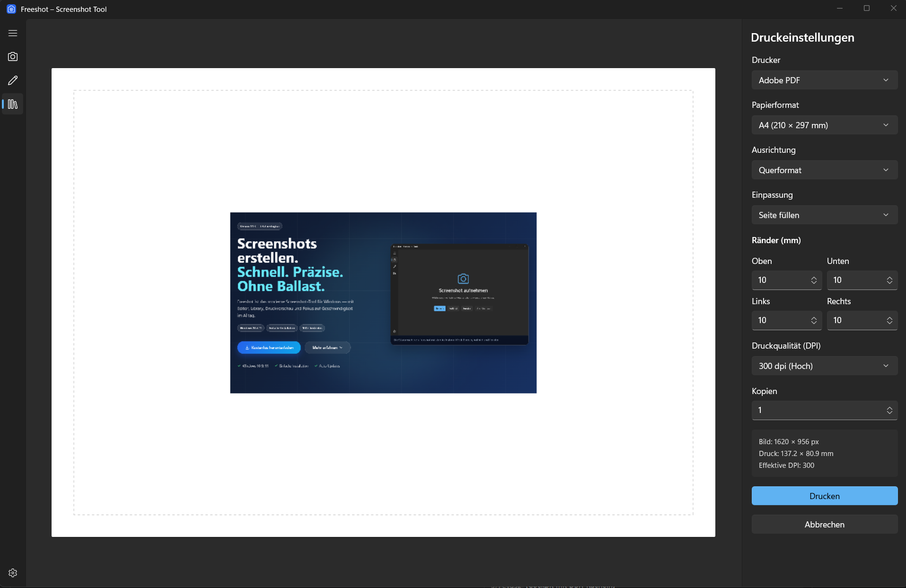
Task: Adjust the Oben margin stepper arrows
Action: [x=814, y=280]
